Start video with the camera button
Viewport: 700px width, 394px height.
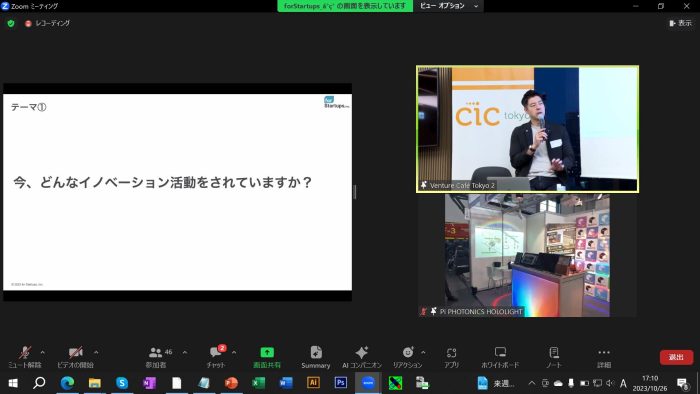(75, 357)
